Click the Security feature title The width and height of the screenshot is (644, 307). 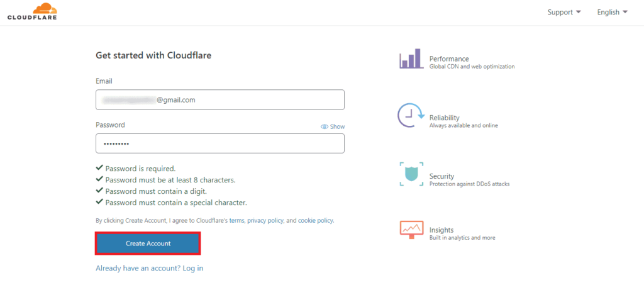[x=442, y=176]
